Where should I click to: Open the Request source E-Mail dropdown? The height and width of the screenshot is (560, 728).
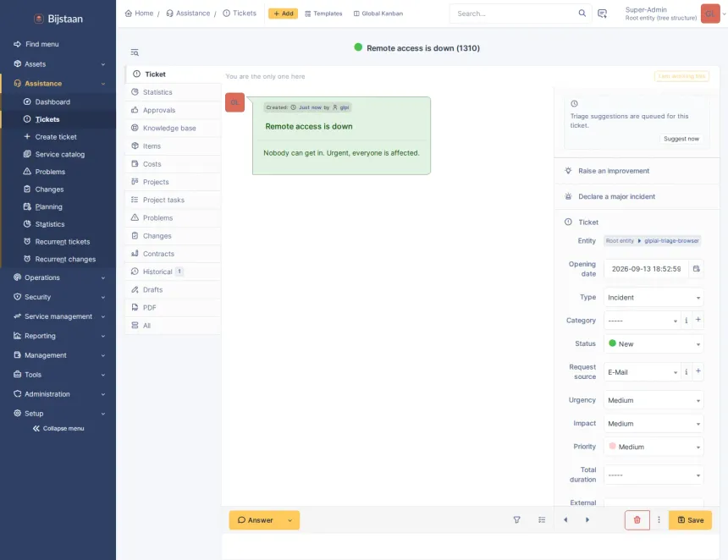(643, 372)
